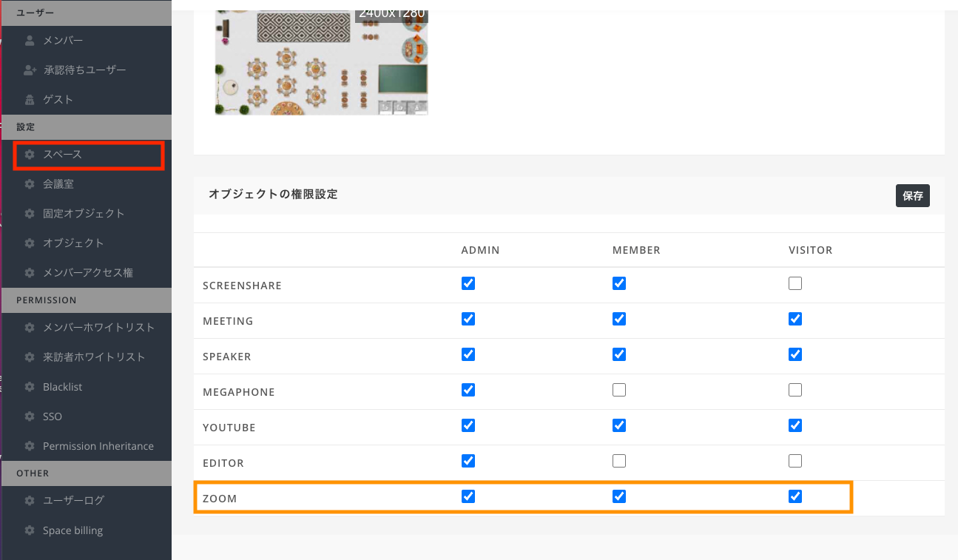Click the gear icon beside オブジェクト

(x=30, y=243)
